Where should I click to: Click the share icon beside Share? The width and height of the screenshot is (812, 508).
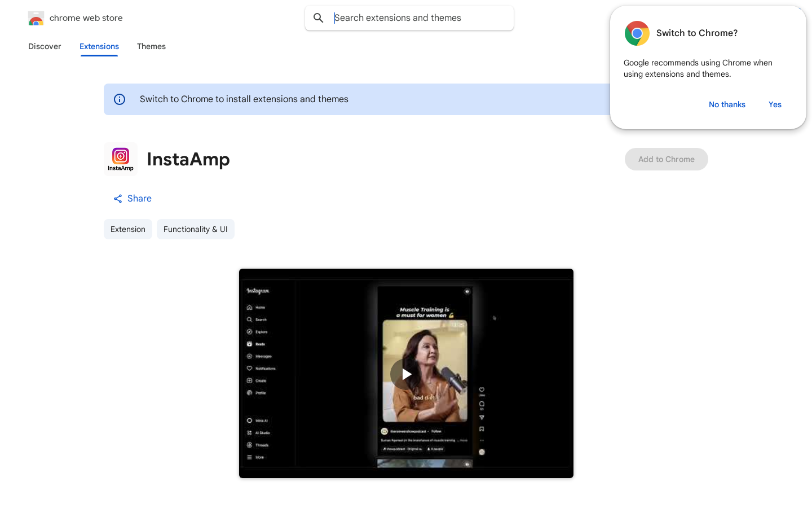[118, 199]
